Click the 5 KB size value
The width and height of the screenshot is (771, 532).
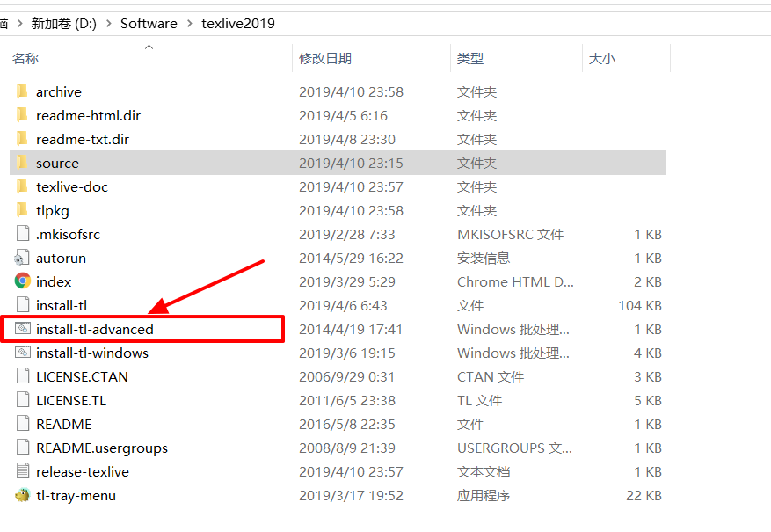click(648, 400)
